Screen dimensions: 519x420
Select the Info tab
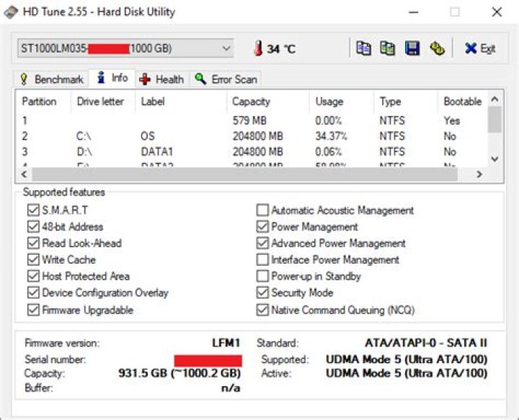112,78
